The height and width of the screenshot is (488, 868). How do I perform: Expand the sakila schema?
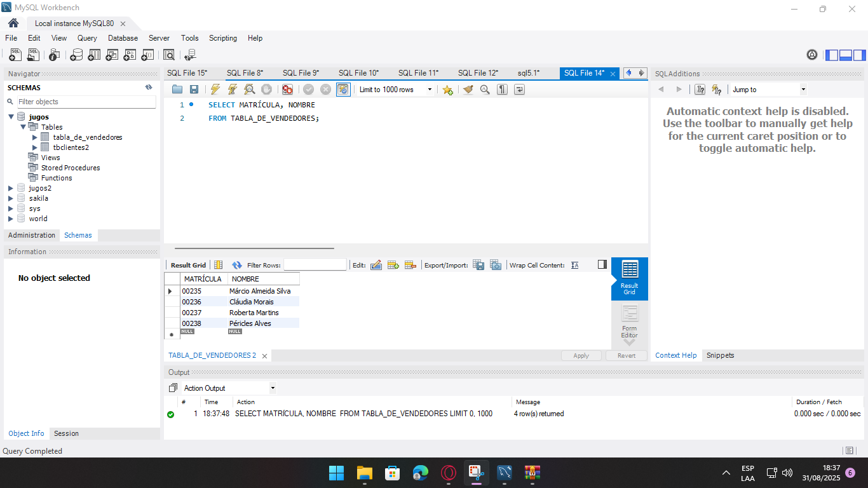pos(11,198)
